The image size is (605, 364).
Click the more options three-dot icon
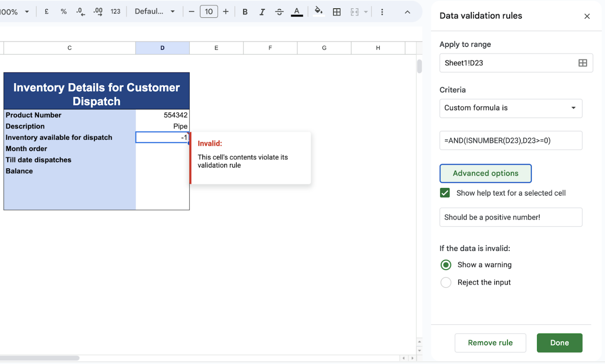click(x=382, y=12)
